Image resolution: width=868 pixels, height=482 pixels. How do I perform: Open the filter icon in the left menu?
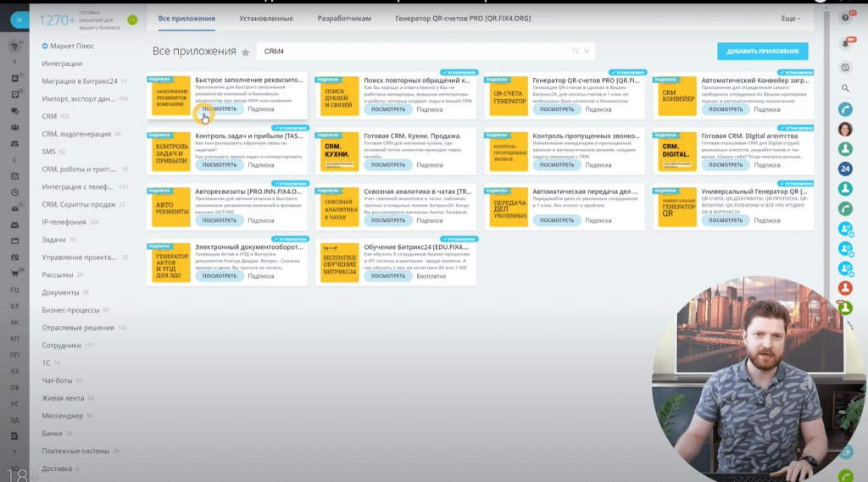pos(15,47)
